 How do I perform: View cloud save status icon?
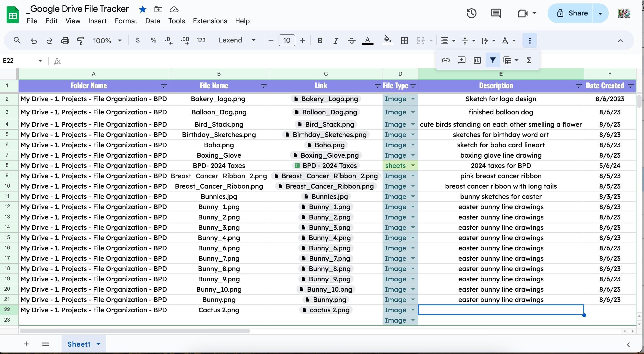174,10
